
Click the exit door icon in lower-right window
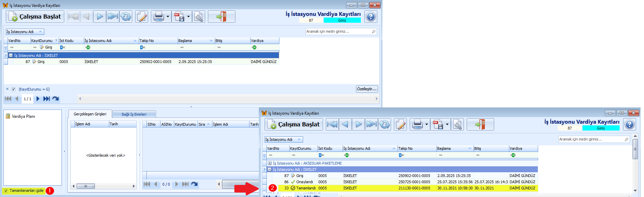pos(480,124)
